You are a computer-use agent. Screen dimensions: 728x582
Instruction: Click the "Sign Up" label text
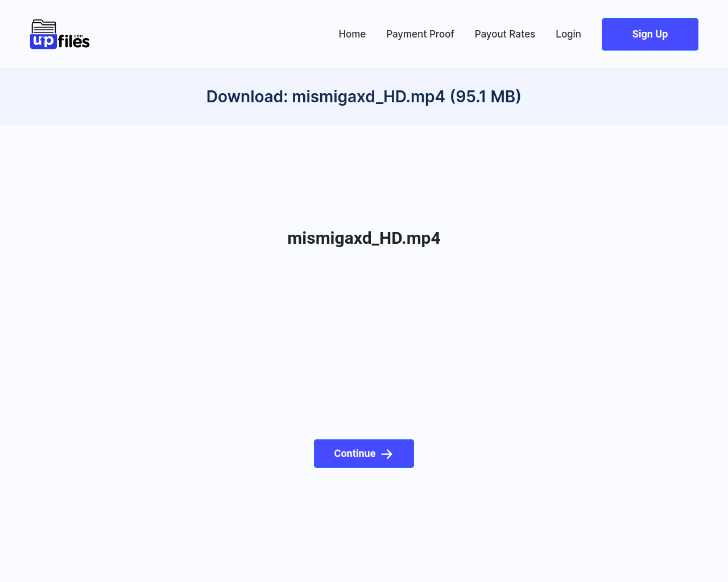point(650,34)
